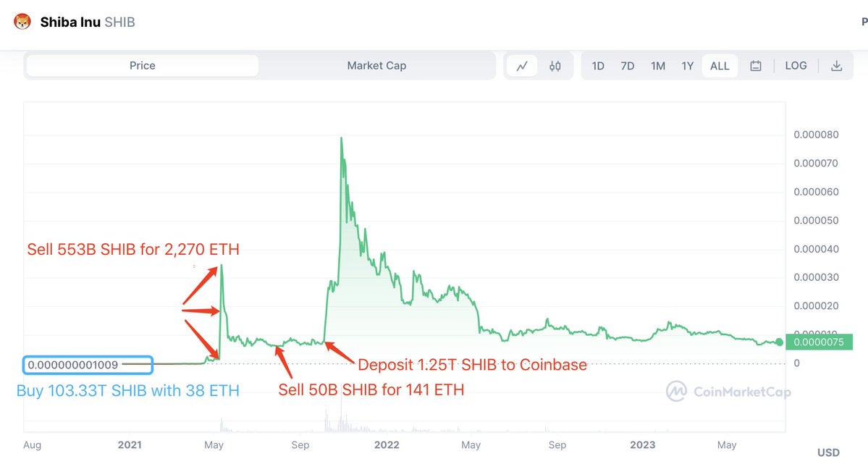The image size is (868, 464).
Task: Click the November 2021 price peak
Action: 341,138
